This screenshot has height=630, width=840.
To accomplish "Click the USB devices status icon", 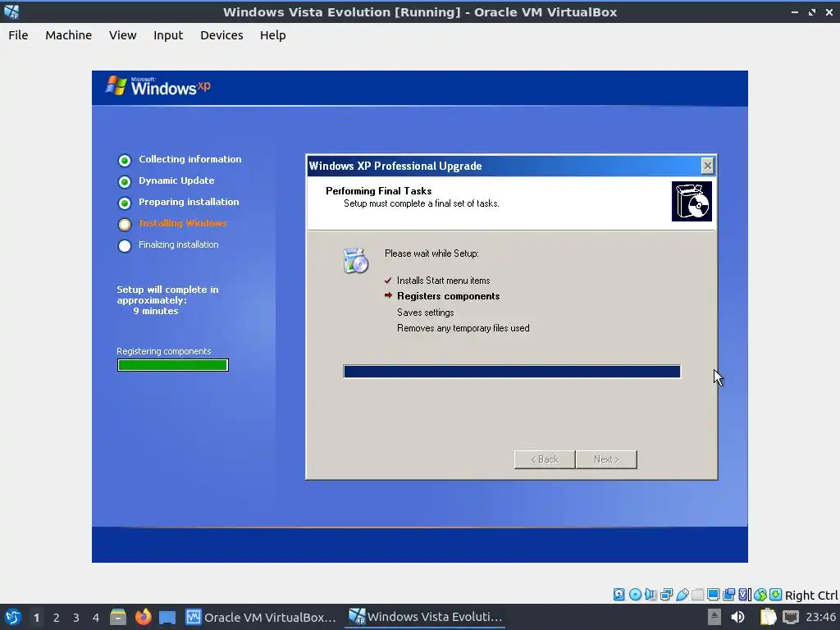I will tap(682, 594).
